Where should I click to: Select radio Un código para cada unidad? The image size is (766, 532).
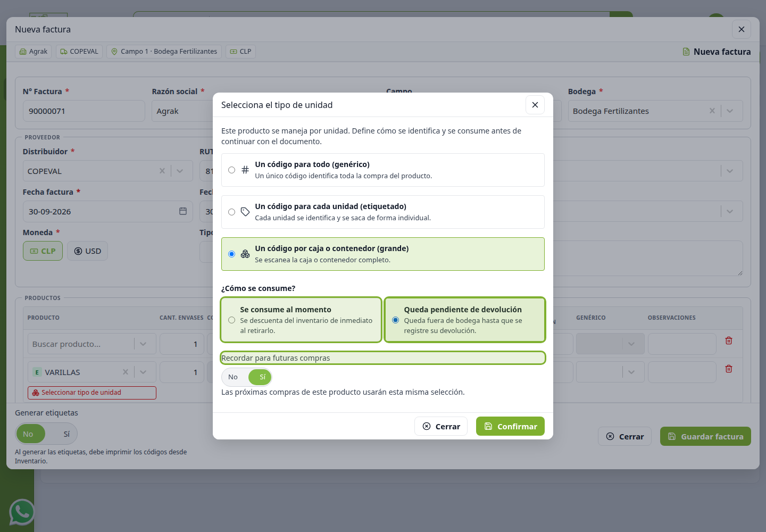point(232,212)
